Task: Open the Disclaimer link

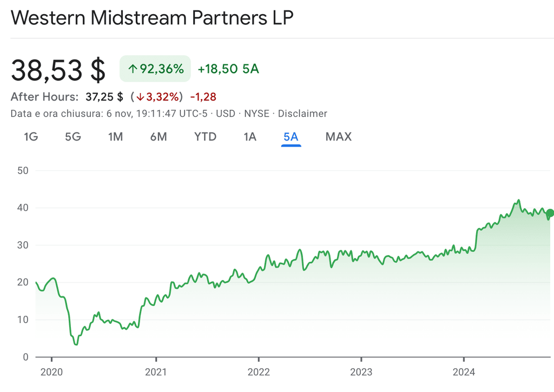Action: [x=302, y=114]
